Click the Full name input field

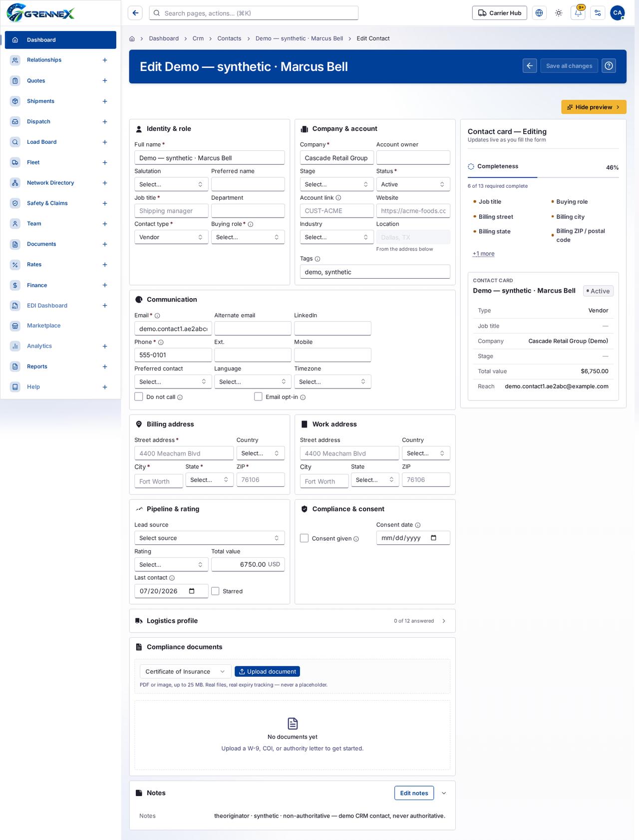coord(210,158)
